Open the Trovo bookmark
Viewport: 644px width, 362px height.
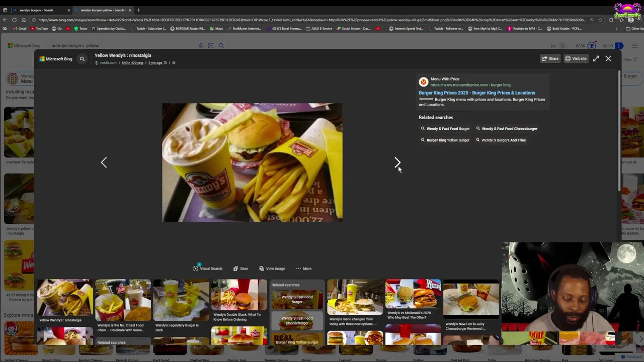pyautogui.click(x=79, y=29)
